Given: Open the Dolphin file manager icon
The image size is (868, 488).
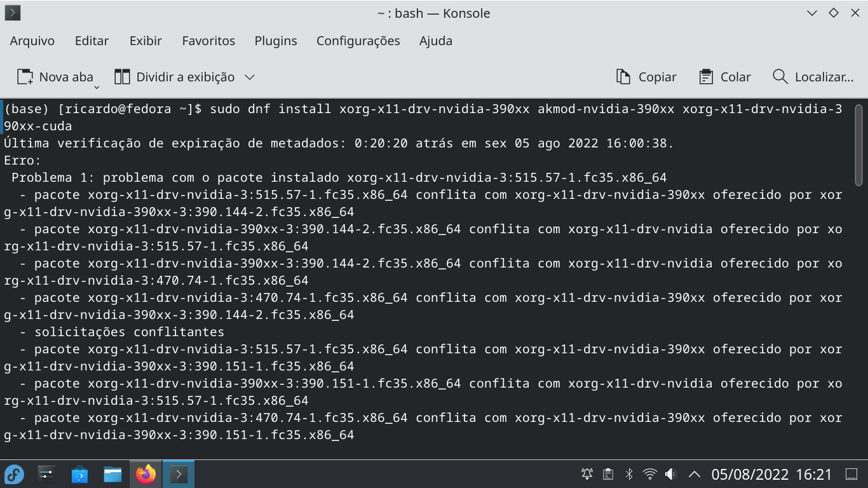Looking at the screenshot, I should click(x=112, y=474).
